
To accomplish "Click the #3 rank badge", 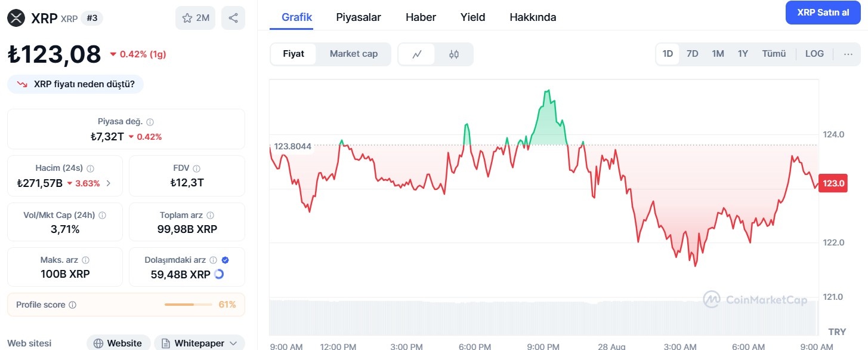I will pyautogui.click(x=92, y=18).
